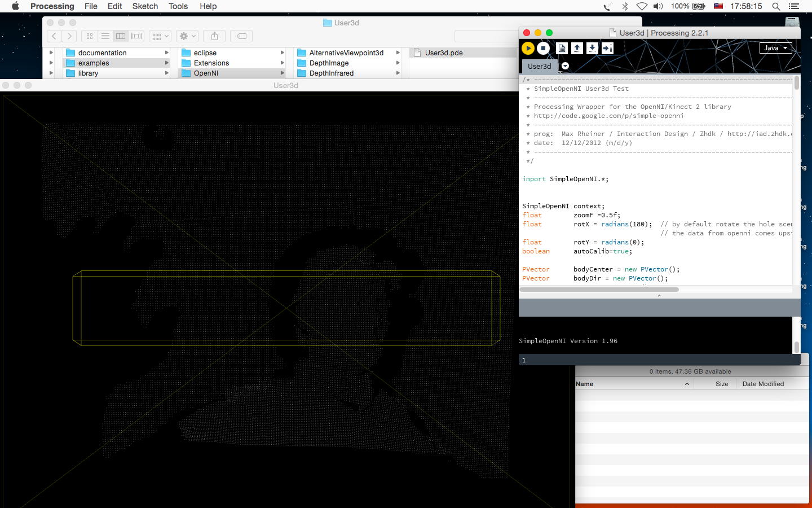Click the bodyDir PVector line

(595, 278)
